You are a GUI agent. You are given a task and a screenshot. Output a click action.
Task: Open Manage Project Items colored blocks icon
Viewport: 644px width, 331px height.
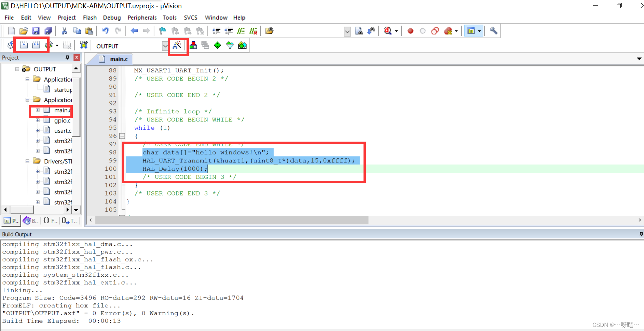[193, 45]
